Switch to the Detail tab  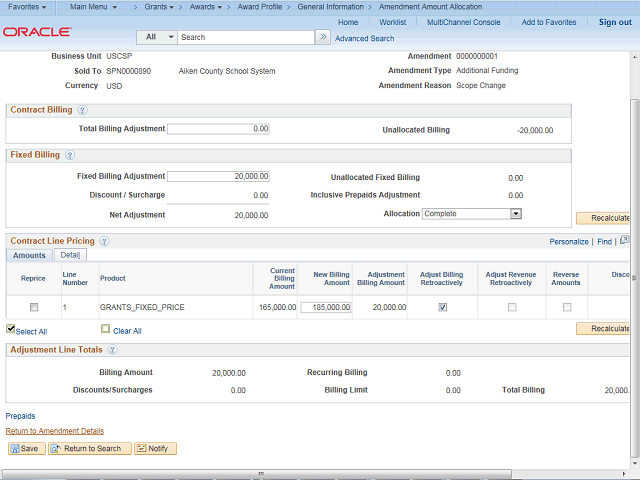[x=70, y=256]
